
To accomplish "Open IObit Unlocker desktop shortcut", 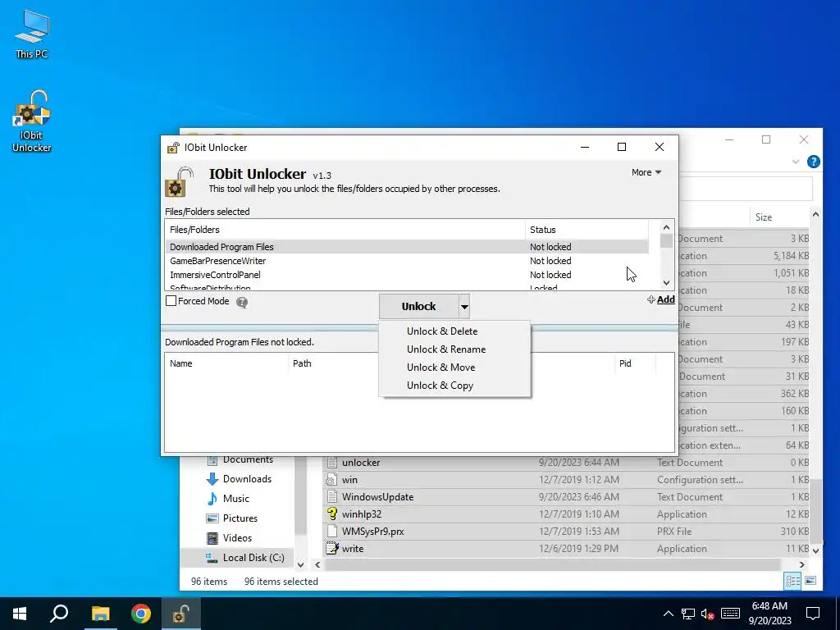I will pos(32,121).
